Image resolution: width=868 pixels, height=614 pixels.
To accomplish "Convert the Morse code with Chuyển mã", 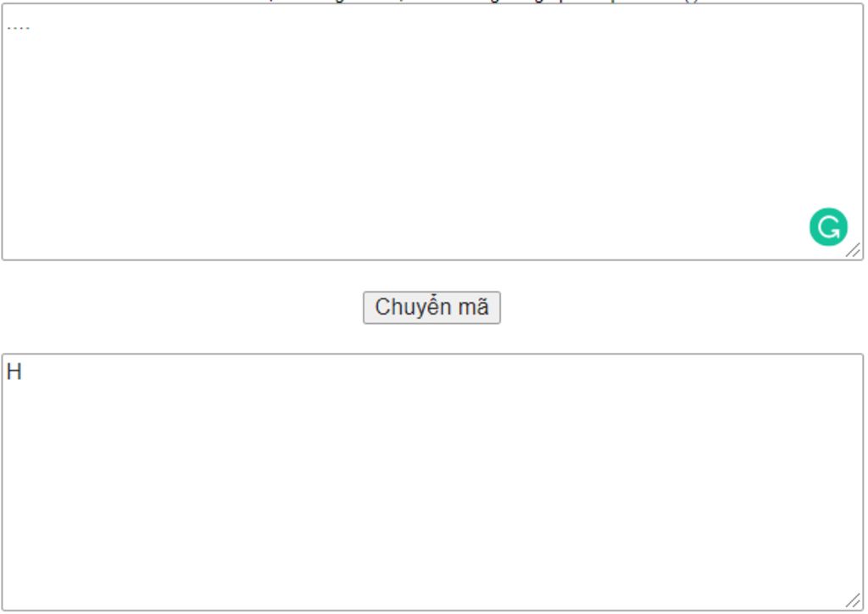I will coord(431,308).
